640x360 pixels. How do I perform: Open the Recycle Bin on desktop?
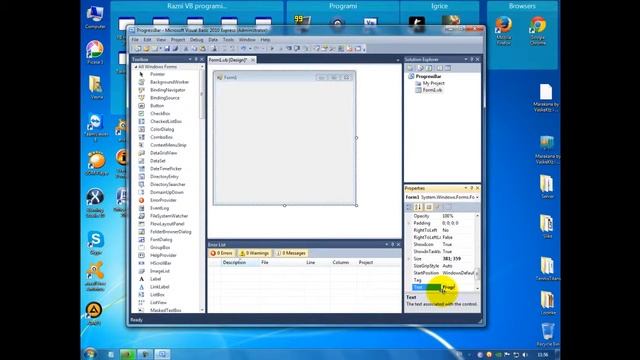547,335
